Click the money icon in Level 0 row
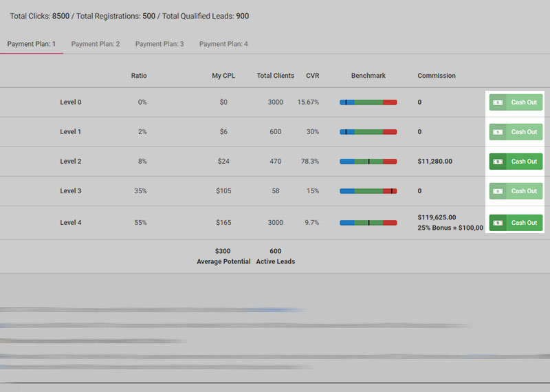 498,102
